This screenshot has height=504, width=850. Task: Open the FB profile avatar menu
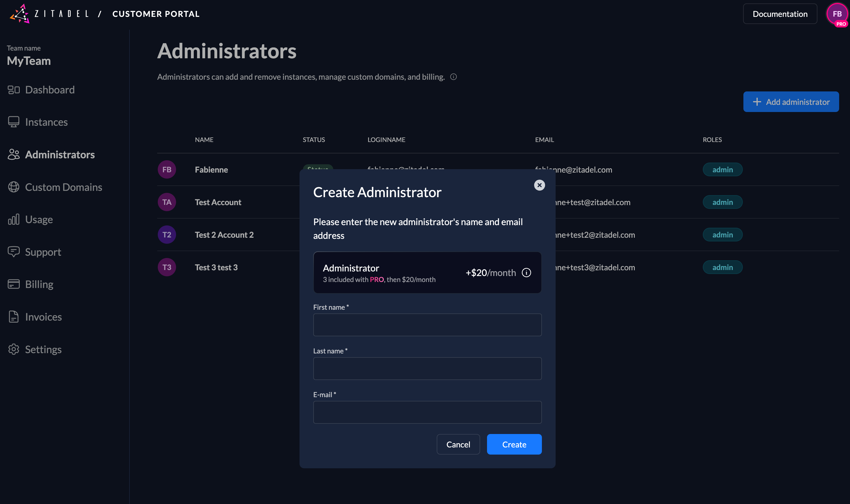coord(837,14)
